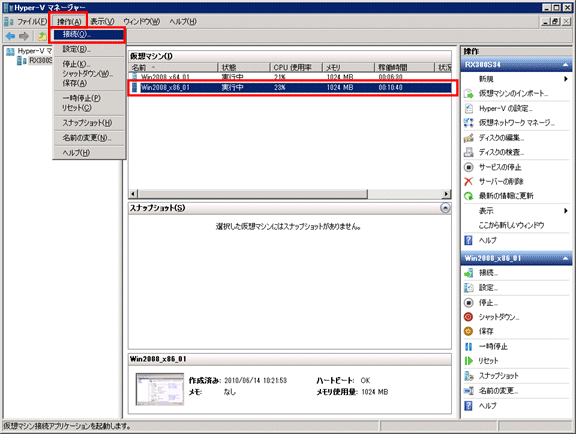Click the 接続 connect icon in Win2008_x86_01 actions
The width and height of the screenshot is (576, 434).
pos(469,273)
